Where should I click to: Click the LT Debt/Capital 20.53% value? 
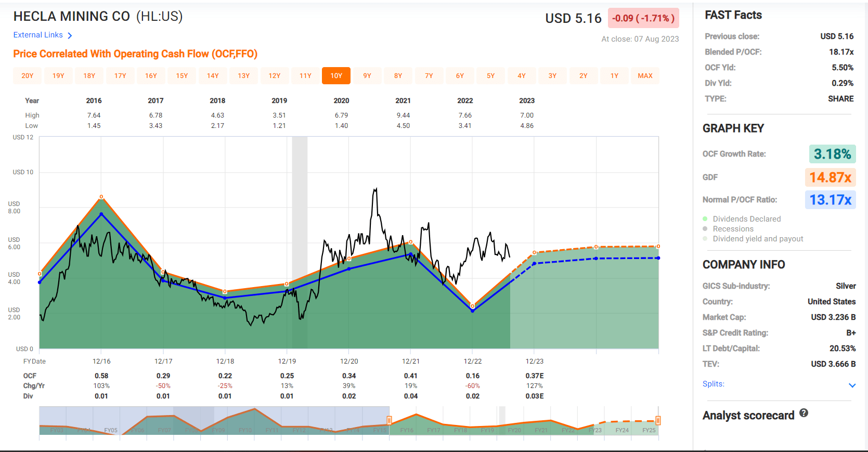point(843,348)
